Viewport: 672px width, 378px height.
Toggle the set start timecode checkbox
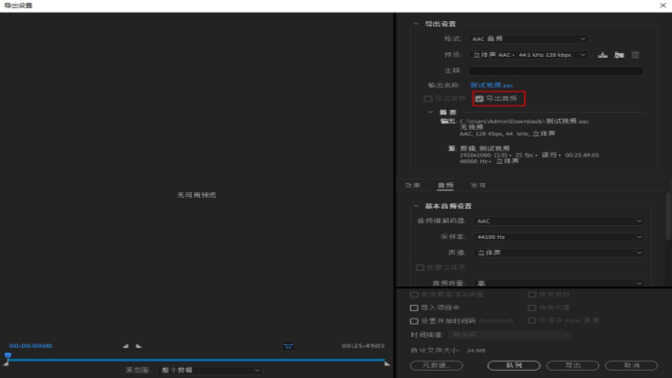click(414, 321)
